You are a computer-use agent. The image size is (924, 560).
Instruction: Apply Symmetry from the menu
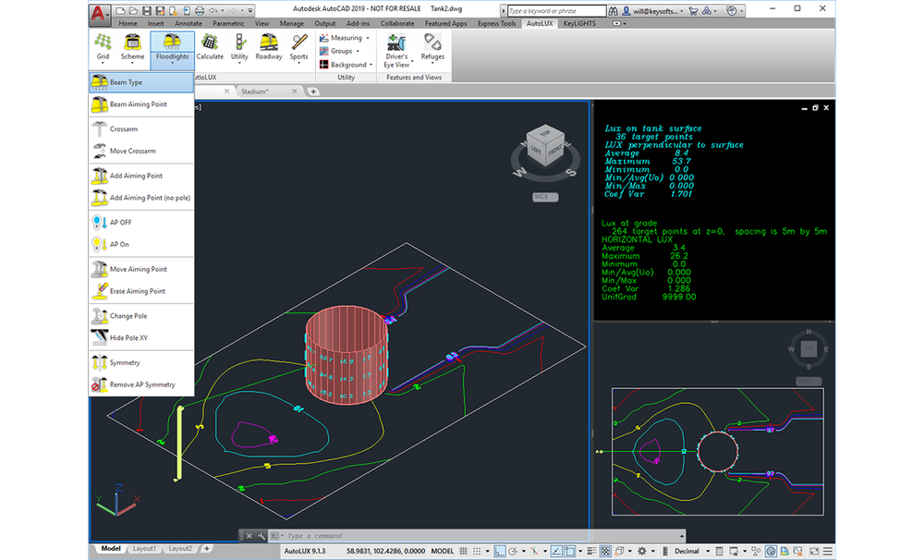pos(141,362)
